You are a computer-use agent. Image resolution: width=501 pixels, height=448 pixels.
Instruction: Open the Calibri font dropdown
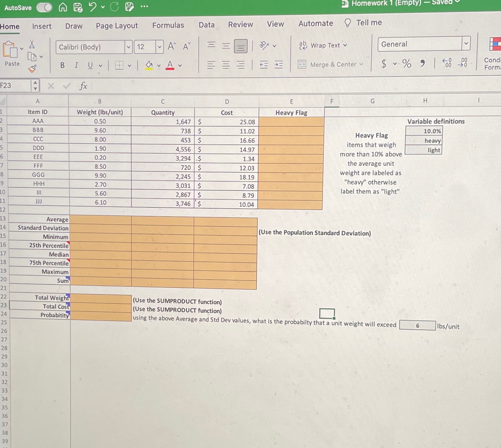128,47
